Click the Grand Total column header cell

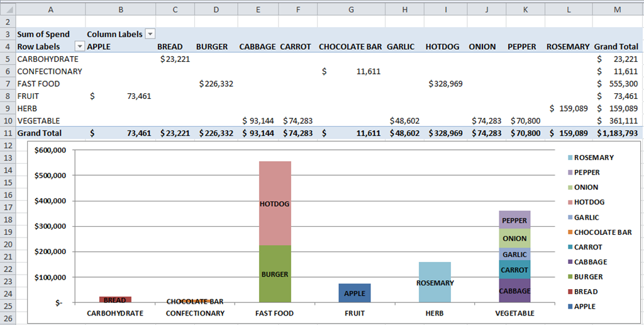618,47
